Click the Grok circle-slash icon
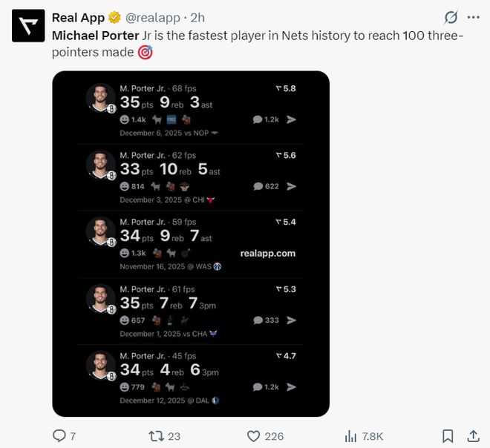The height and width of the screenshot is (448, 490). 451,17
